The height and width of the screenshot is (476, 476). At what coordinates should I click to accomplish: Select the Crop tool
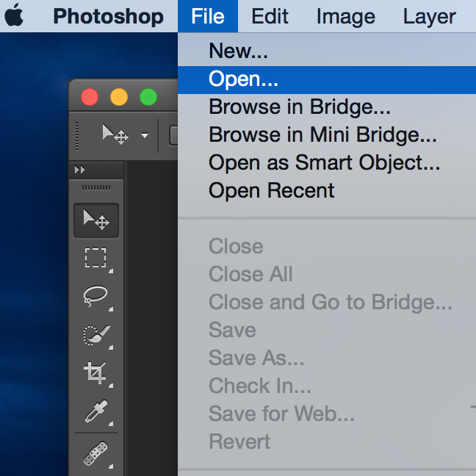(95, 374)
